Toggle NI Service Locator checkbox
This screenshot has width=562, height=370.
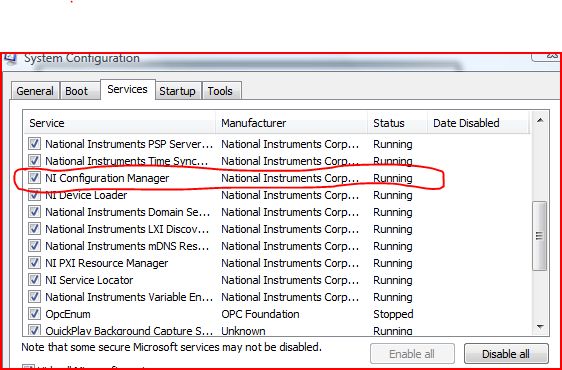click(x=34, y=279)
